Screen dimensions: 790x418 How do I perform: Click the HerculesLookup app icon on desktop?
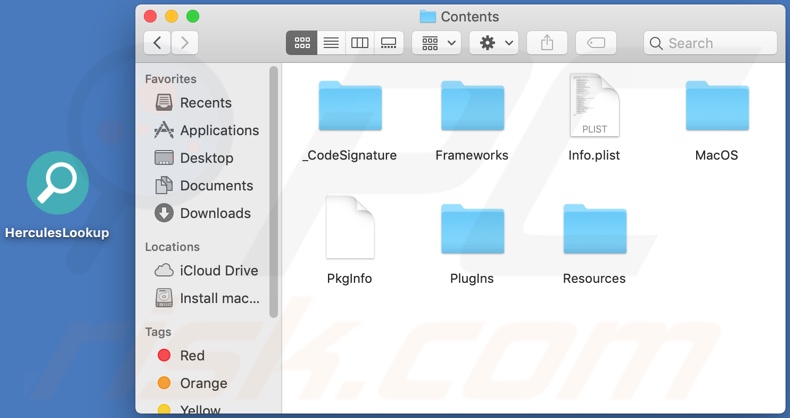[x=57, y=183]
